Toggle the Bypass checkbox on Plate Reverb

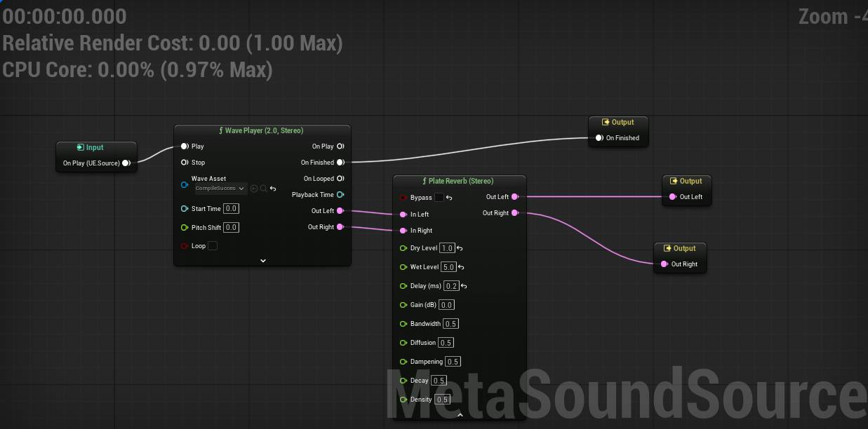pyautogui.click(x=441, y=197)
